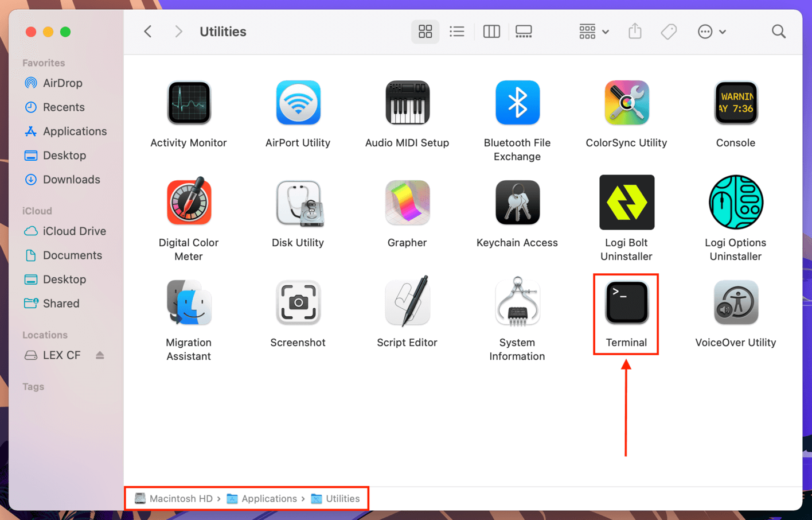Switch to column view
Screen dimensions: 812x520
(x=491, y=32)
